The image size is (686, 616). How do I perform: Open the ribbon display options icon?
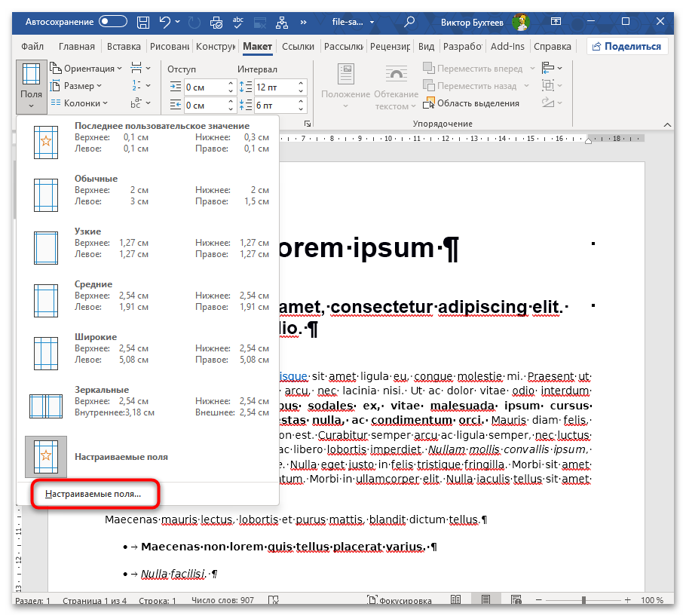556,21
